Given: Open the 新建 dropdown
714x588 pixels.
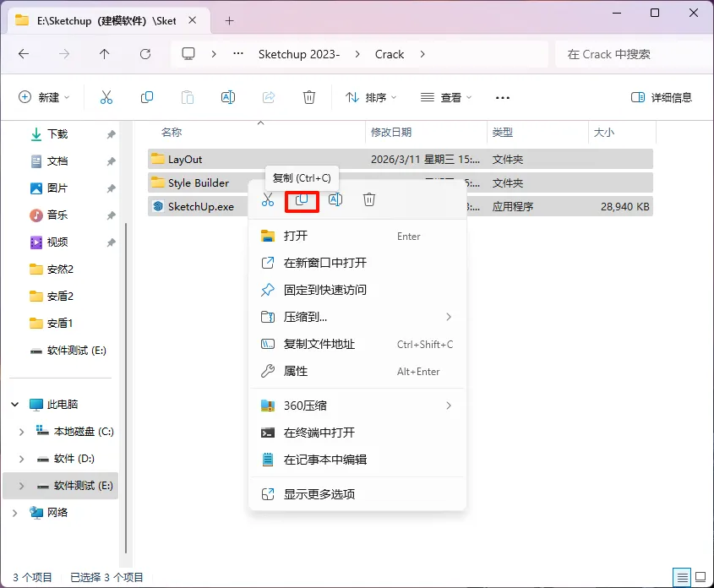Looking at the screenshot, I should 44,97.
